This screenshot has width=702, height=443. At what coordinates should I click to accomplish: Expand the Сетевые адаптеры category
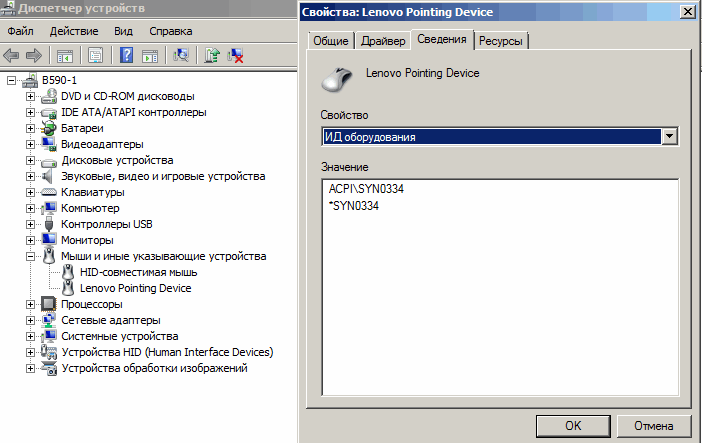click(30, 320)
